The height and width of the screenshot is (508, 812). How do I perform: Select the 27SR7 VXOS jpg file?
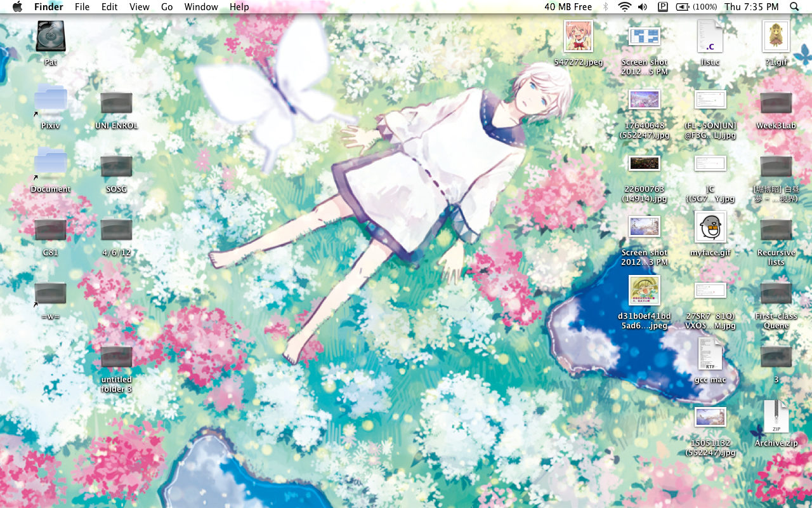(710, 290)
